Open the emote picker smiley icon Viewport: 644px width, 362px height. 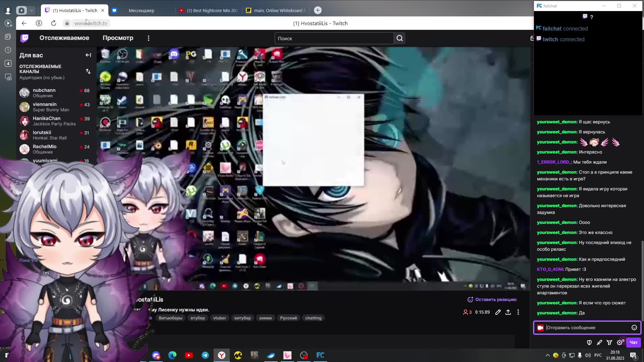point(634,327)
